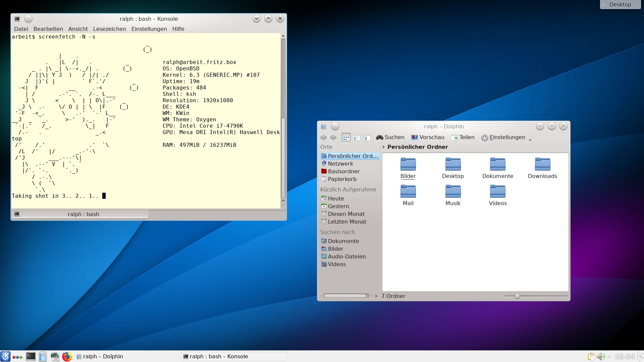Click the Dolphin on-all-desktops pin button
Screen dimensions: 644x362
335,126
